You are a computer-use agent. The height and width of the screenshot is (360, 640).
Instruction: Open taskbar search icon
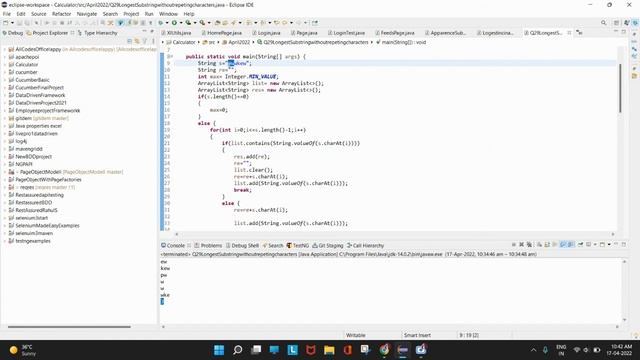click(238, 350)
